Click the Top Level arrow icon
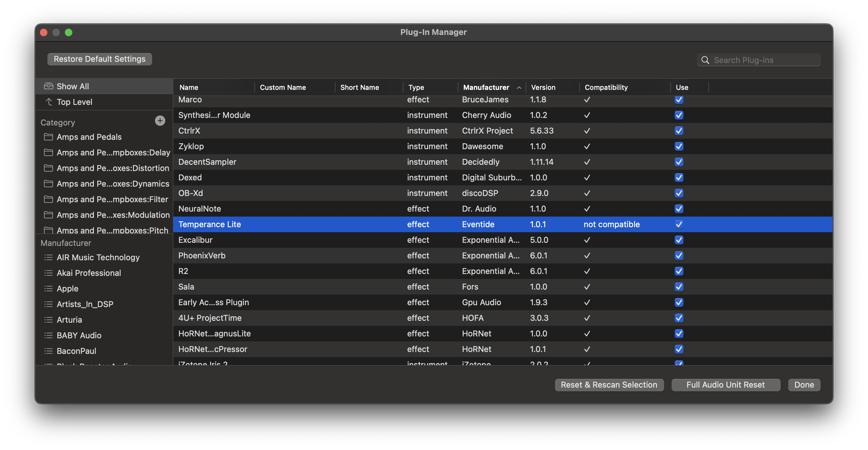Screen dimensions: 868x450 [49, 101]
